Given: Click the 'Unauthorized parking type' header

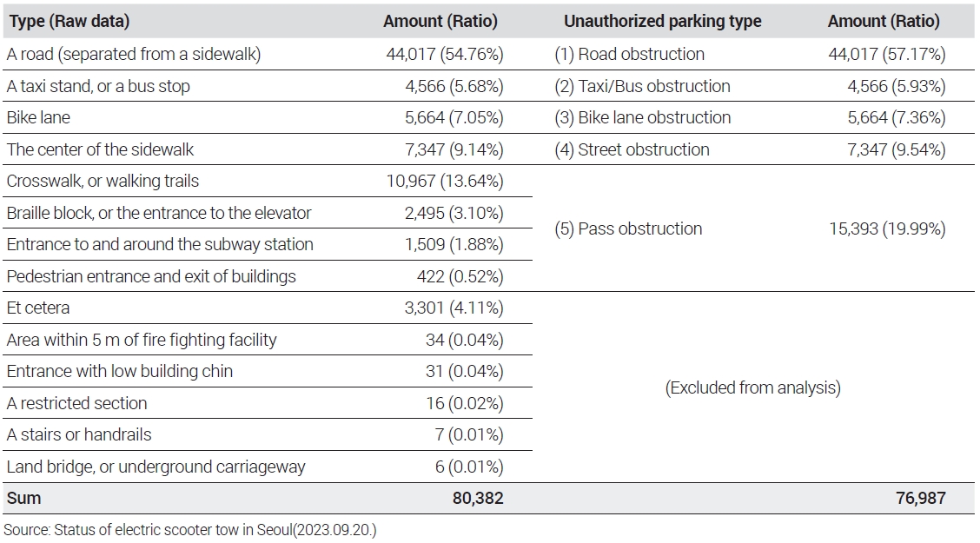Looking at the screenshot, I should coord(662,22).
